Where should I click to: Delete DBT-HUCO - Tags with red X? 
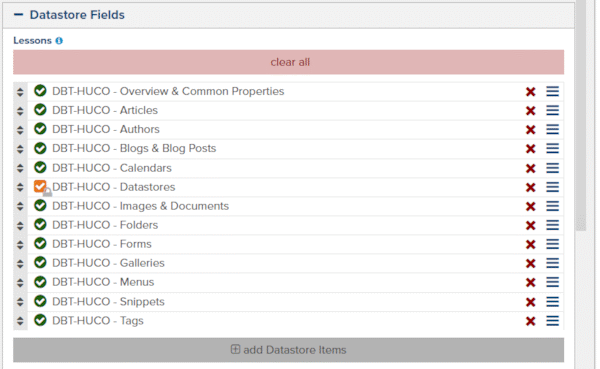tap(530, 321)
